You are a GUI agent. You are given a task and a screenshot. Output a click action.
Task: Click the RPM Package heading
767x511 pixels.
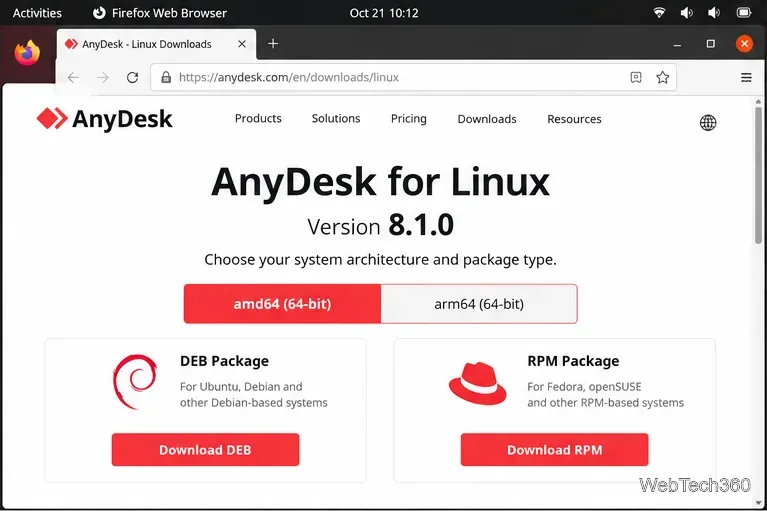(x=573, y=361)
